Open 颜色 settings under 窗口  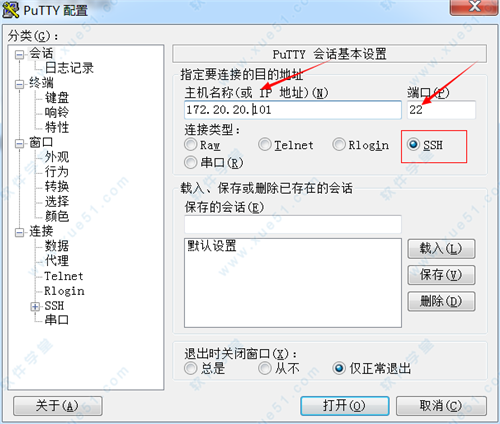pyautogui.click(x=57, y=216)
